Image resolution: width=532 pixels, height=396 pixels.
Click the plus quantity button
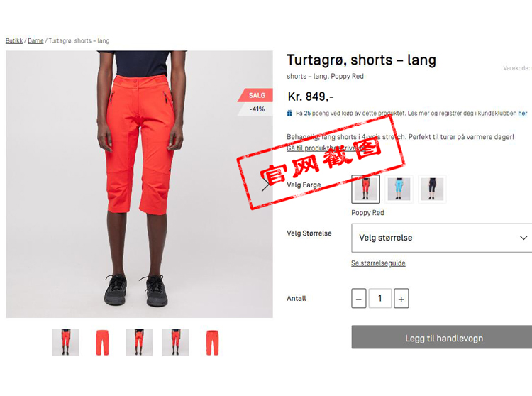[x=401, y=299]
